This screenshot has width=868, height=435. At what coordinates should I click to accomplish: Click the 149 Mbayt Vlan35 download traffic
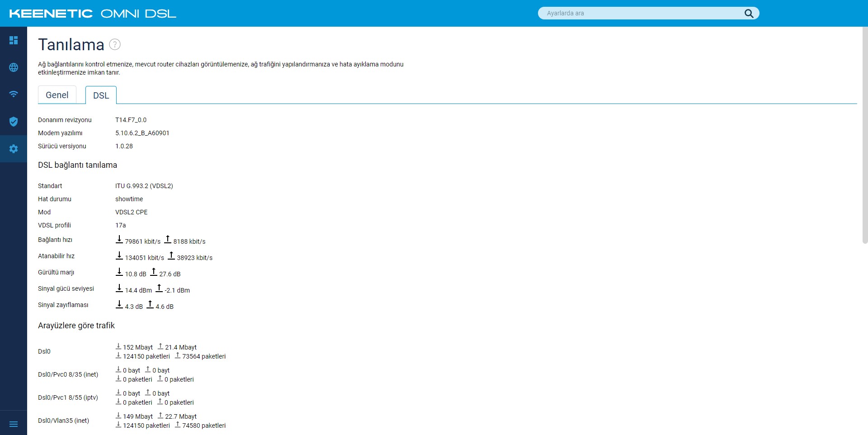click(x=138, y=416)
